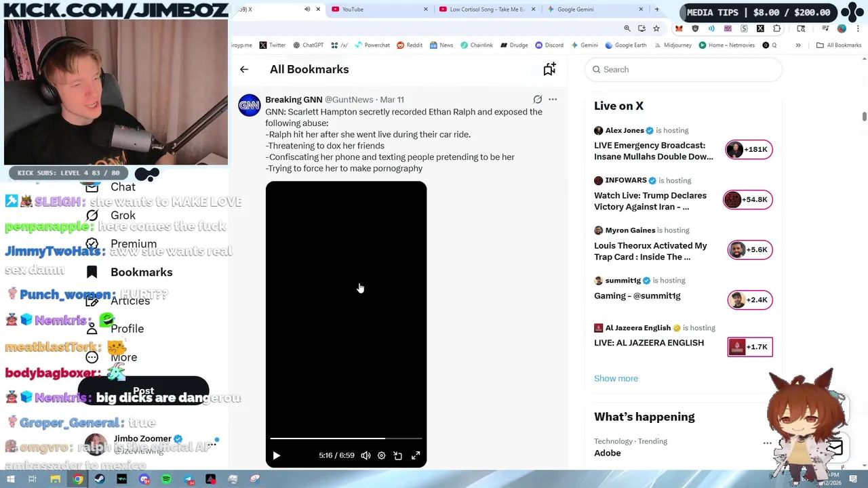
Task: Join the +2.4K summit1g stream badge
Action: [750, 300]
